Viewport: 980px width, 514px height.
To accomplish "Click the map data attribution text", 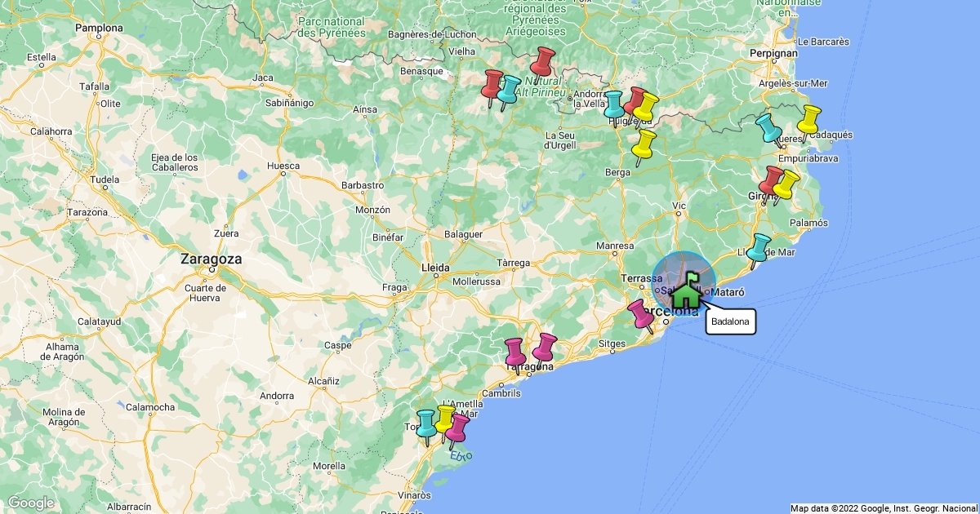I will [x=884, y=508].
